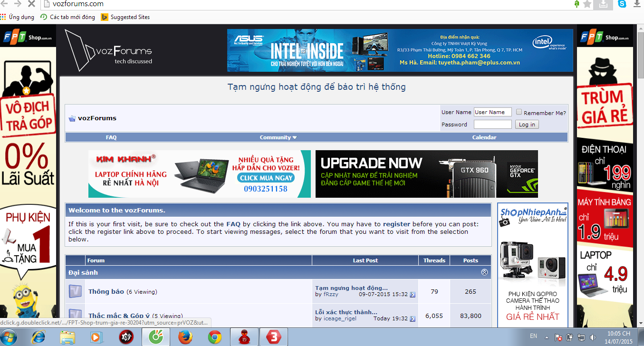Click the address bar showing vozforums.com

[304, 4]
